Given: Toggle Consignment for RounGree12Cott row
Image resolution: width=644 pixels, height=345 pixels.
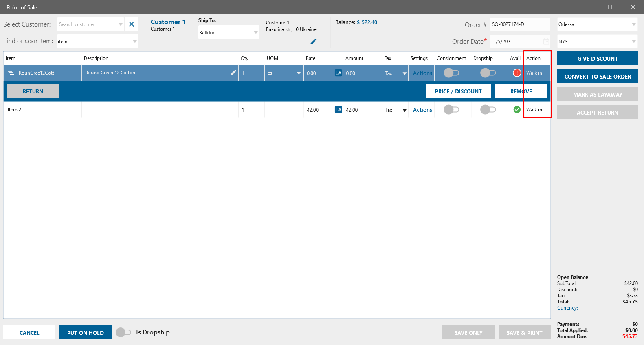Looking at the screenshot, I should pyautogui.click(x=451, y=73).
